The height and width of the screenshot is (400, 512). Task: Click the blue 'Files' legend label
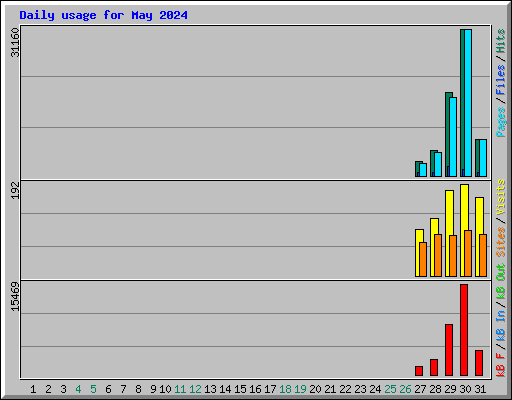pyautogui.click(x=501, y=79)
